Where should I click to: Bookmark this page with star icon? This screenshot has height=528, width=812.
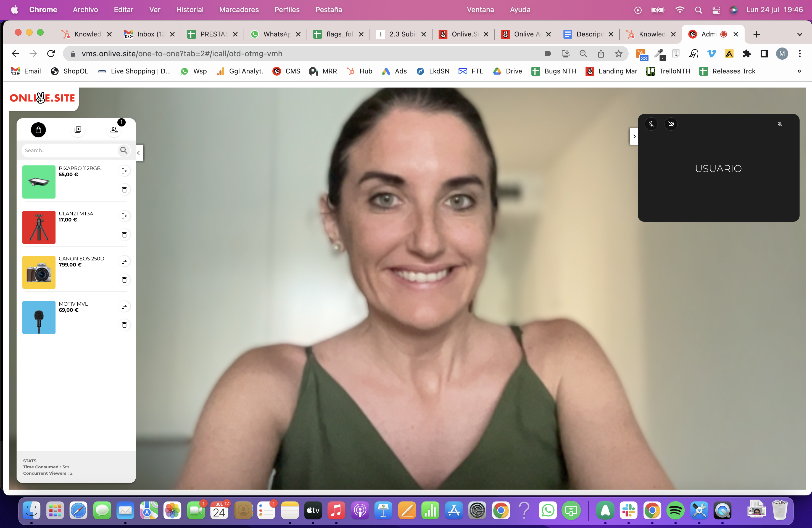(x=619, y=54)
